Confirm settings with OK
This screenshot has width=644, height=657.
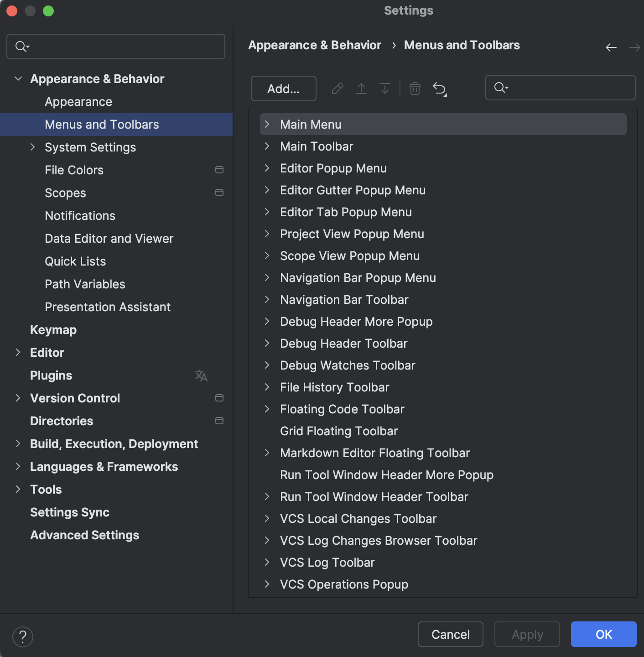603,634
